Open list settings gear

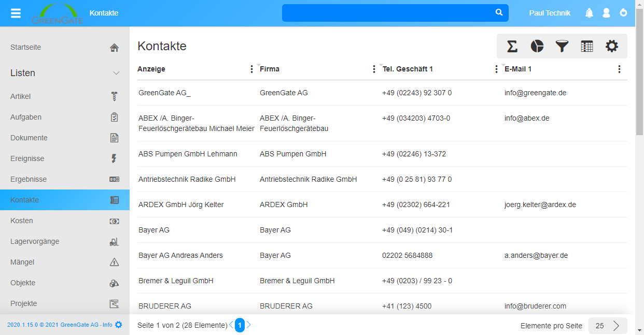(612, 46)
